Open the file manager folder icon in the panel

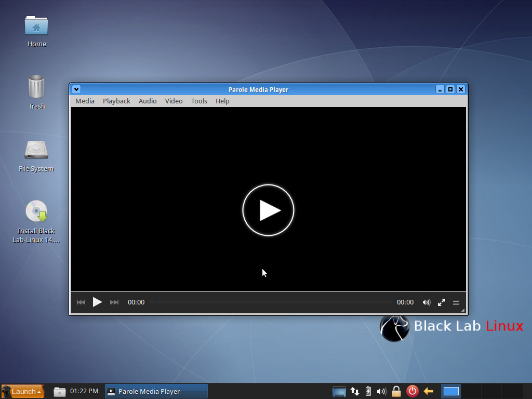point(59,392)
